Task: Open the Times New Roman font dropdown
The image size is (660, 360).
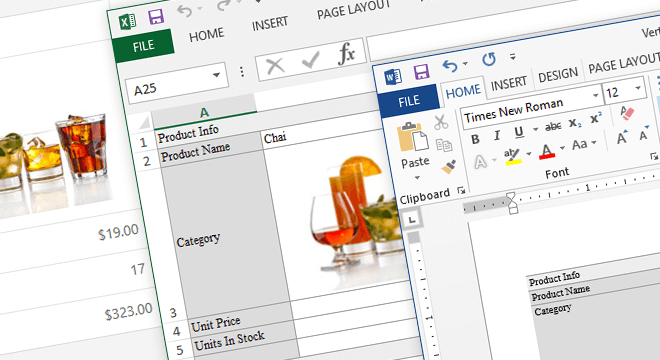Action: pyautogui.click(x=595, y=95)
